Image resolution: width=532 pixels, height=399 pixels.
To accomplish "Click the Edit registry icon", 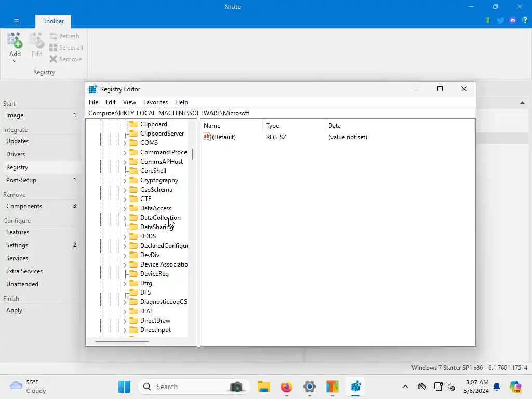I will pos(37,41).
